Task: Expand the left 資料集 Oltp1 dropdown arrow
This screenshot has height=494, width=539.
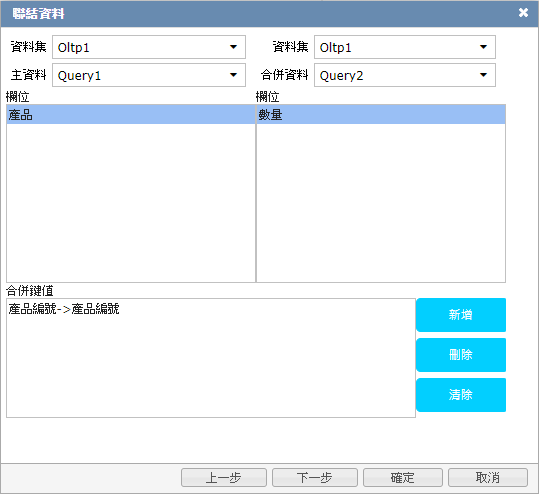Action: (233, 47)
